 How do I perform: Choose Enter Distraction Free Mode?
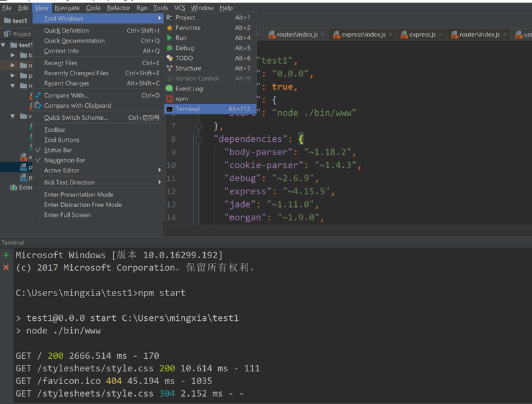pos(98,205)
